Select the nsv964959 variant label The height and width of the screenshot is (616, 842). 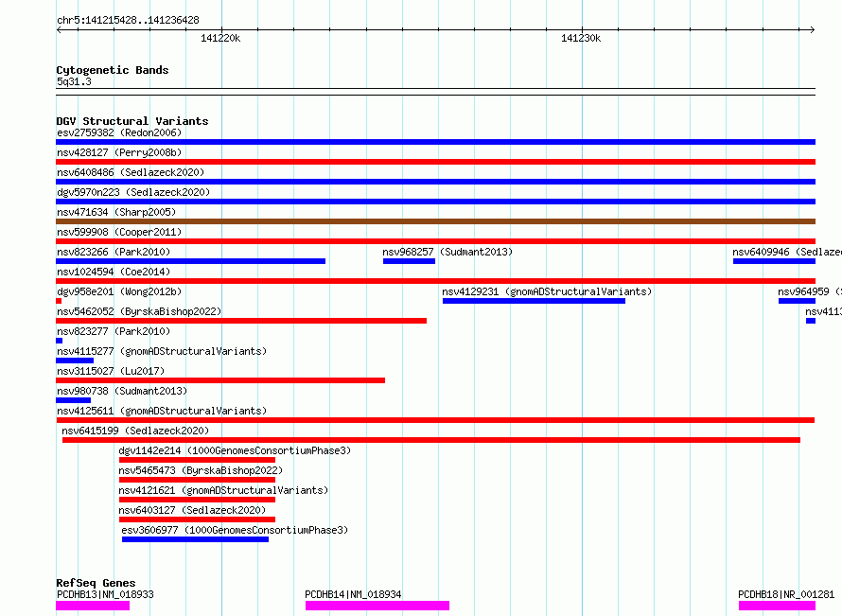809,291
